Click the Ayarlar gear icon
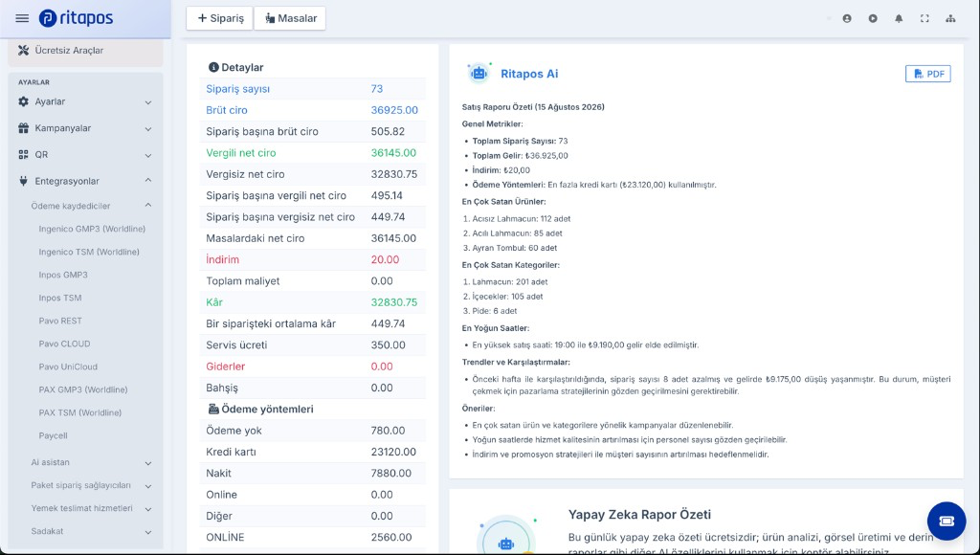 23,101
